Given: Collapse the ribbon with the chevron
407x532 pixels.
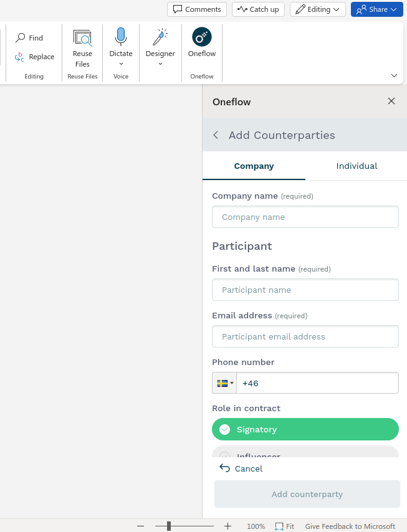Looking at the screenshot, I should pyautogui.click(x=394, y=75).
